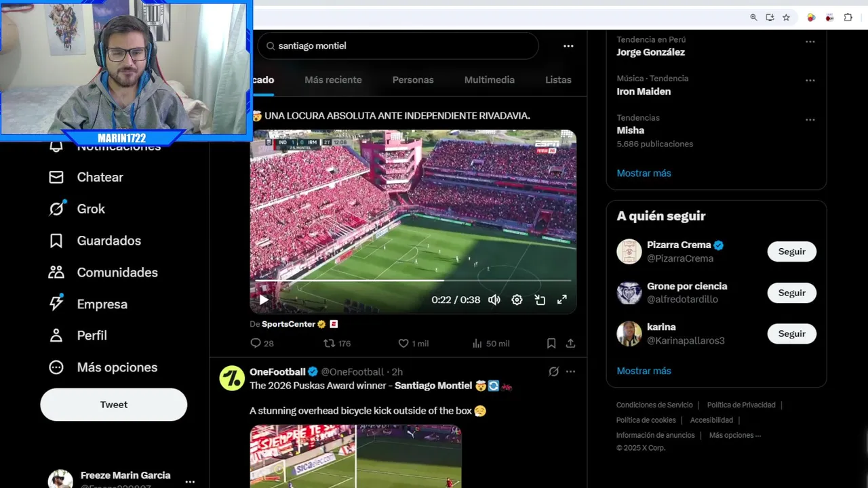Open OneFootball profile avatar
The width and height of the screenshot is (868, 488).
pos(232,378)
